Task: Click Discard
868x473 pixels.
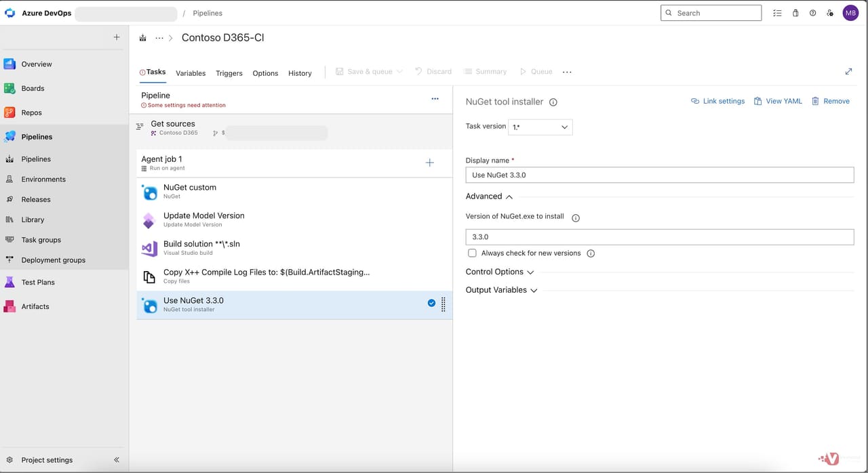Action: (433, 71)
